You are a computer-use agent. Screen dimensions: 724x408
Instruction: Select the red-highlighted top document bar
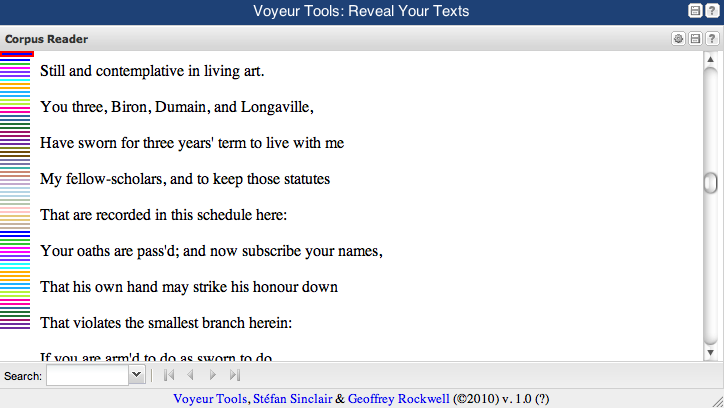tap(17, 54)
